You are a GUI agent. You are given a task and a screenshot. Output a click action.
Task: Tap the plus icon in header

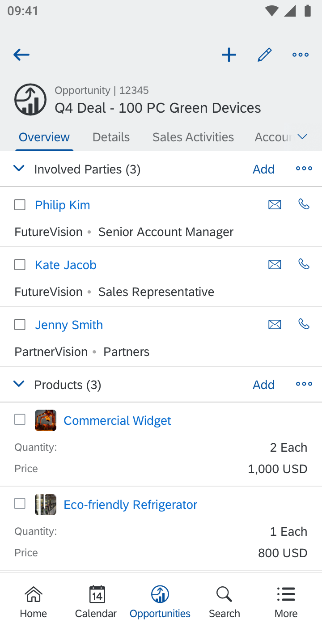(229, 55)
